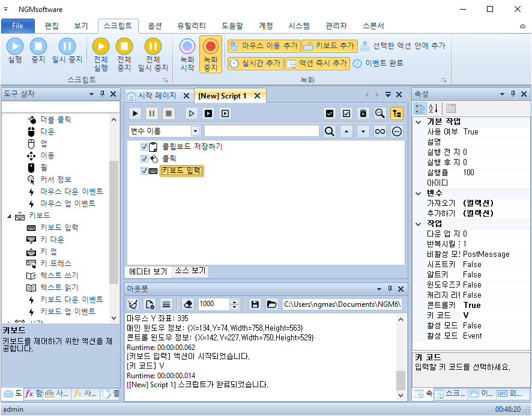
Task: Click 이벤트 완료 button
Action: point(378,63)
